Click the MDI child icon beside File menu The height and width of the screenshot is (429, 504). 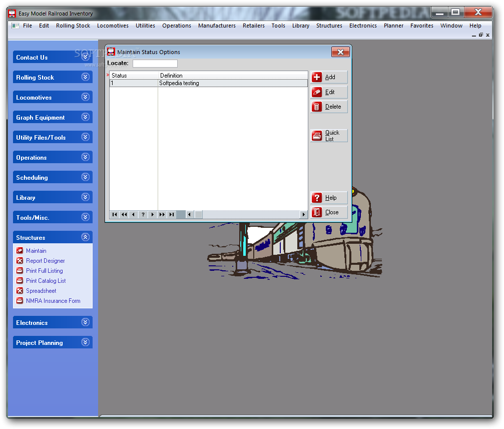point(15,26)
